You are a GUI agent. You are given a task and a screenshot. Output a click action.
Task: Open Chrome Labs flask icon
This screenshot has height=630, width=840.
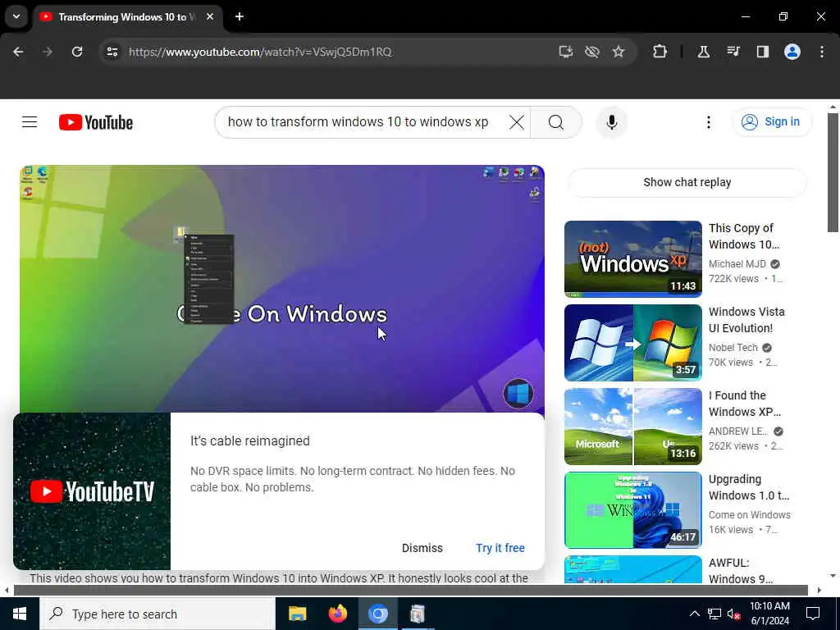click(703, 52)
